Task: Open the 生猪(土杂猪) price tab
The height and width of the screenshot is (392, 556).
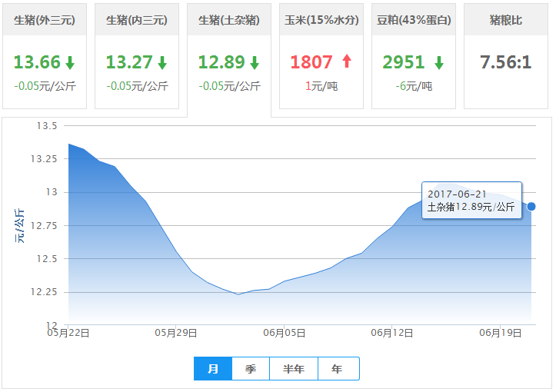Action: 229,20
